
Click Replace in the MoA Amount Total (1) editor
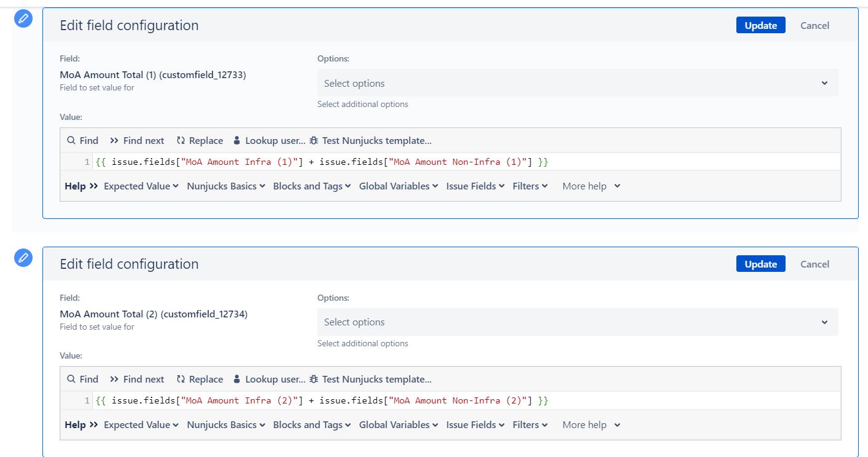(x=199, y=140)
